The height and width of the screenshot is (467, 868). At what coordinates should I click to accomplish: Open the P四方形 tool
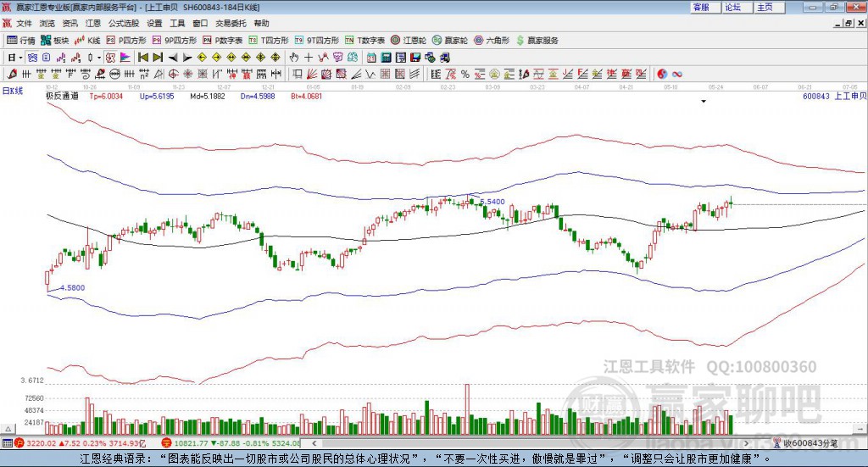(126, 41)
